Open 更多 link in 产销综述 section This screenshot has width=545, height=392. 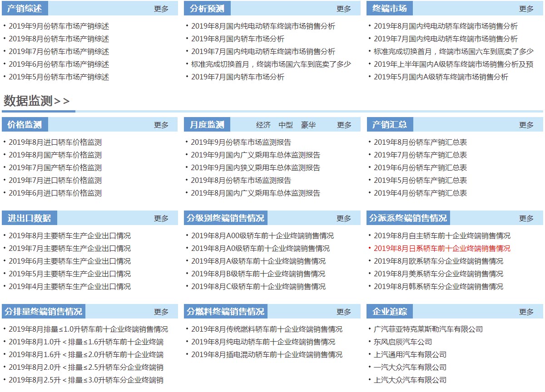[x=161, y=9]
